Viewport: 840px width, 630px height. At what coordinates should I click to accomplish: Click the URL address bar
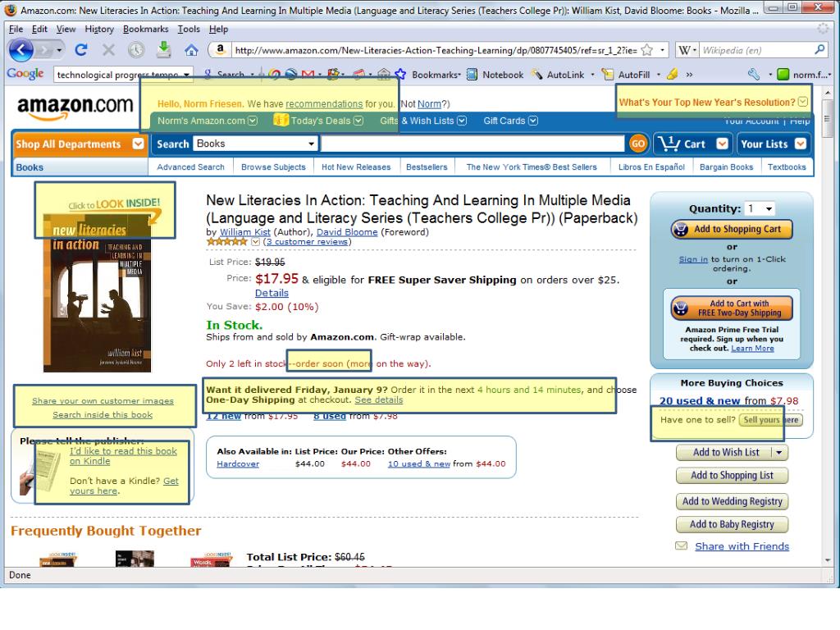(x=435, y=50)
